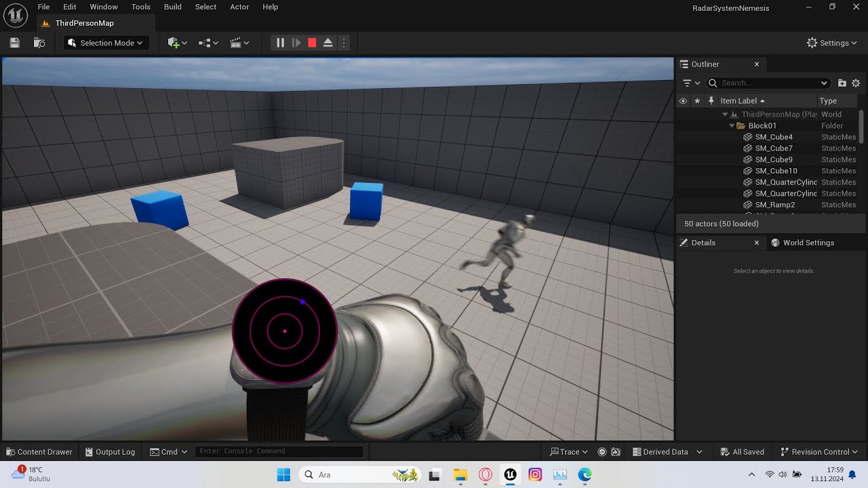Click the Windows Start button
The image size is (868, 488).
point(283,474)
